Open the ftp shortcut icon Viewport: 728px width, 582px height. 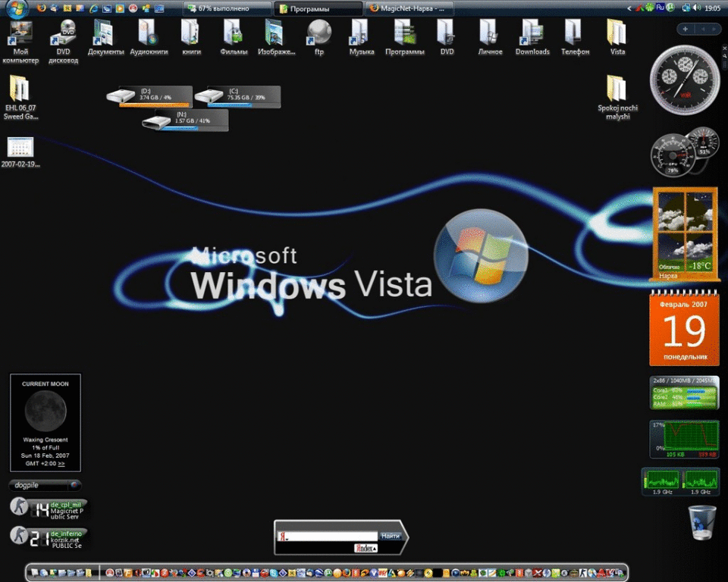coord(319,38)
